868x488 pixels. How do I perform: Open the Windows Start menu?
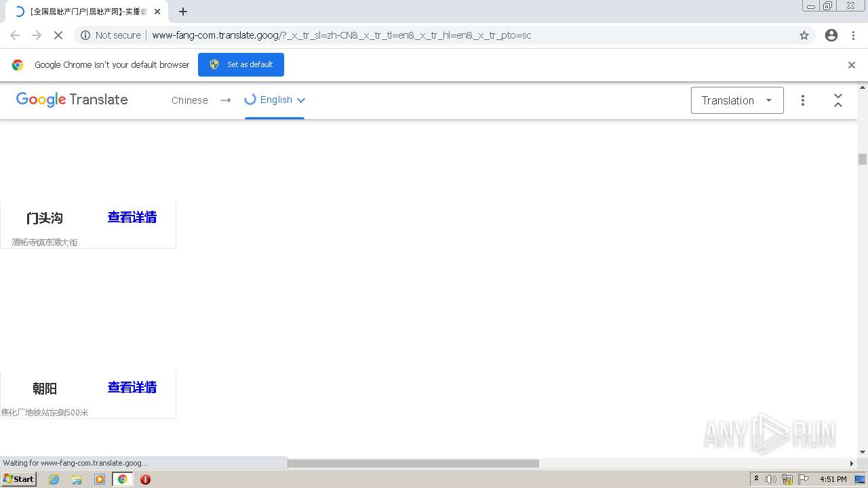coord(18,479)
